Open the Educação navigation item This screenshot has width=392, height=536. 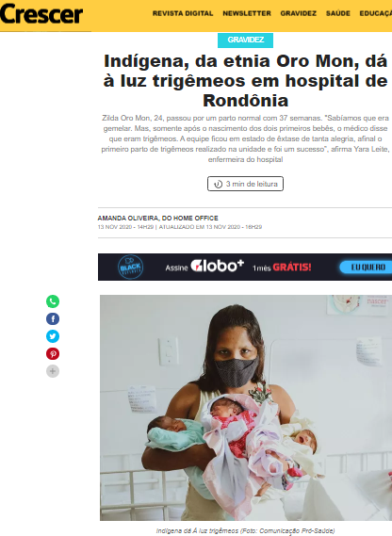tap(376, 13)
